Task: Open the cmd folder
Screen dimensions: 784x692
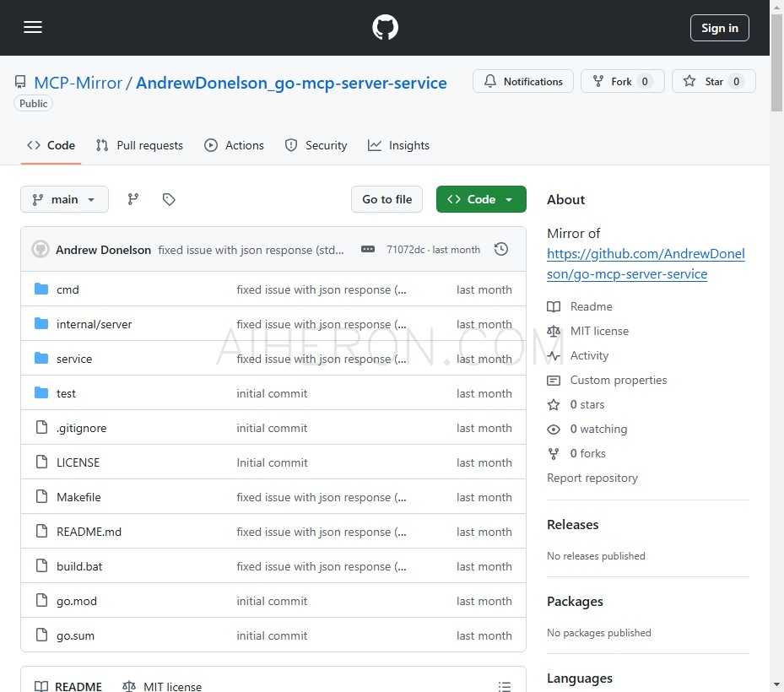Action: point(68,289)
